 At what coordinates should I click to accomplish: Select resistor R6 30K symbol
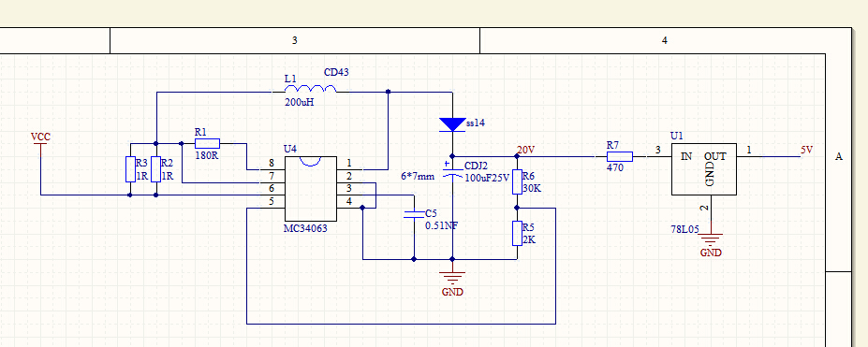(517, 182)
